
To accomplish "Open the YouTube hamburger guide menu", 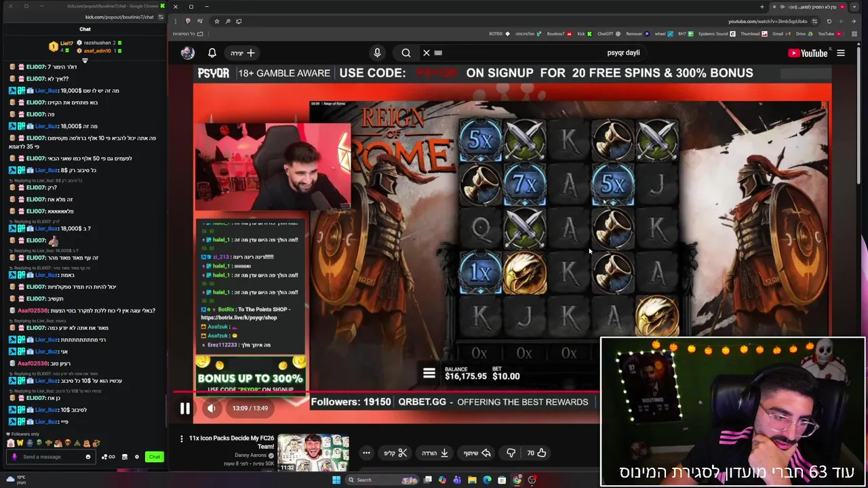I will pyautogui.click(x=840, y=53).
